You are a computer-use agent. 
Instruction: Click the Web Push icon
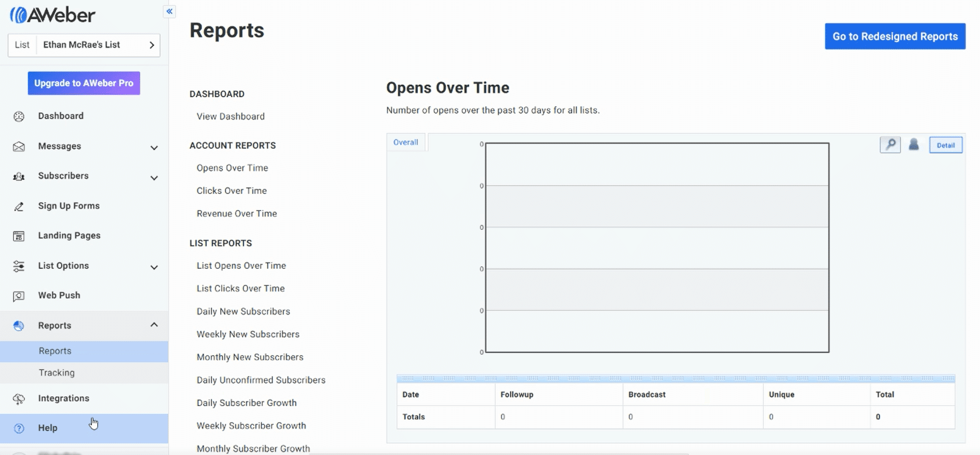pos(19,296)
